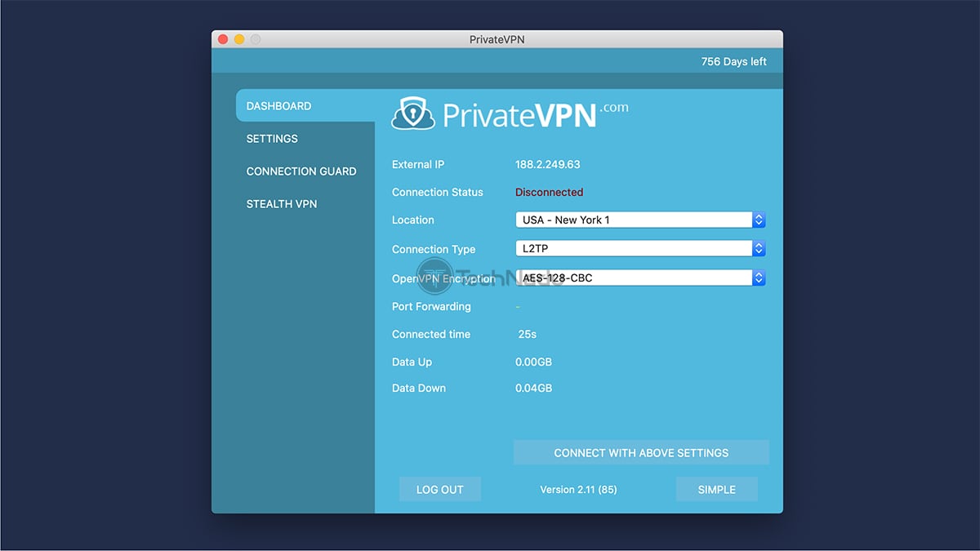Click the external IP 188.2.249.63

(x=548, y=164)
